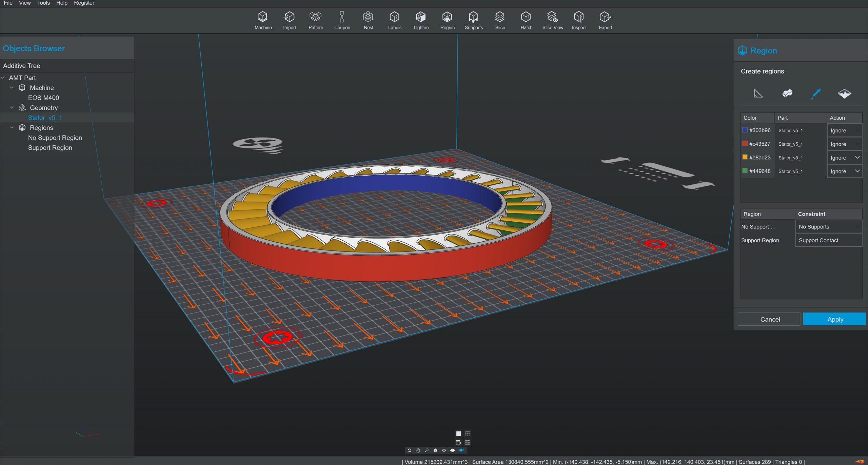Open the Register menu

pyautogui.click(x=84, y=3)
